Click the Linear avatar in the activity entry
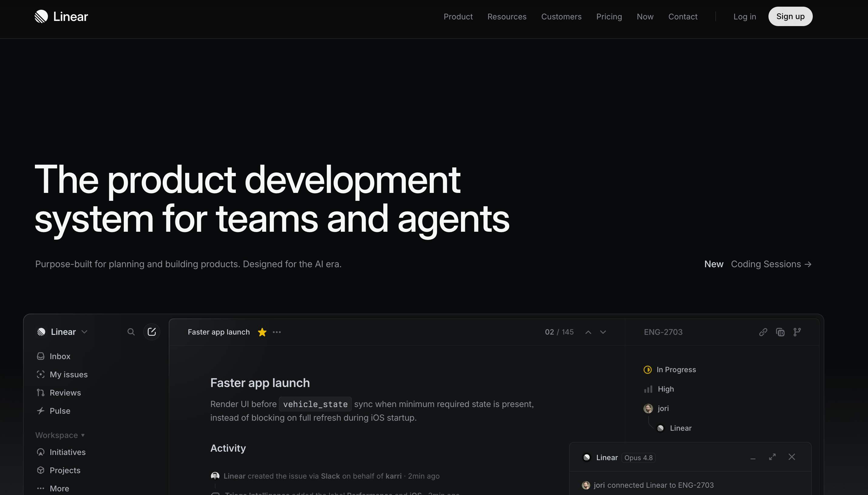Viewport: 868px width, 495px height. pos(215,476)
